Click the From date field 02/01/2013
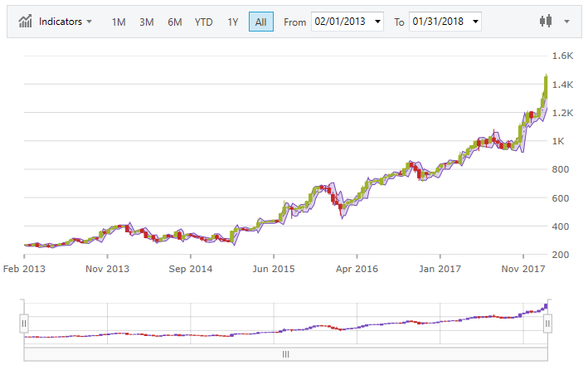Screen dimensions: 588x375 click(341, 22)
